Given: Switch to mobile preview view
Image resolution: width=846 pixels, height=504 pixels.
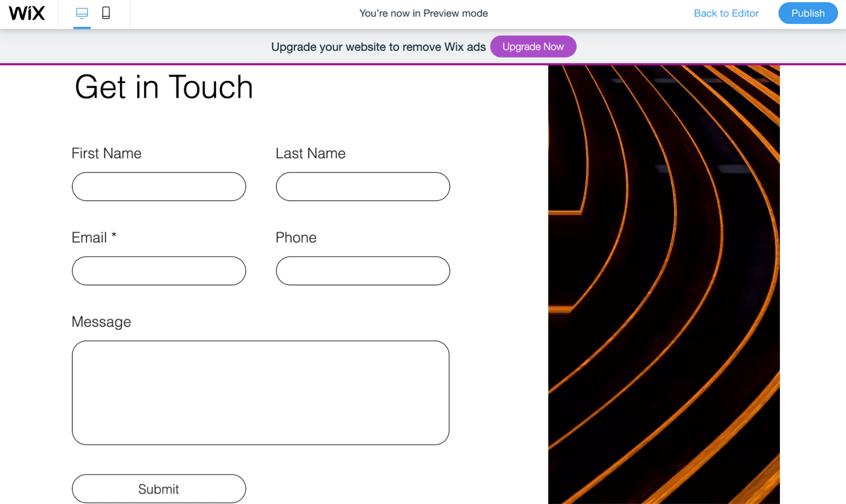Looking at the screenshot, I should (106, 13).
